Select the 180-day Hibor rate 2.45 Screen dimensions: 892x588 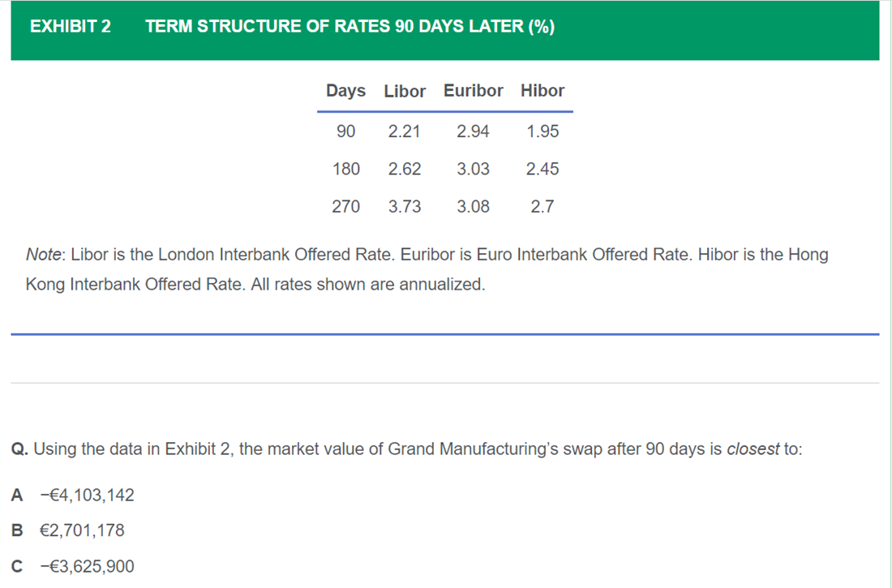tap(542, 169)
